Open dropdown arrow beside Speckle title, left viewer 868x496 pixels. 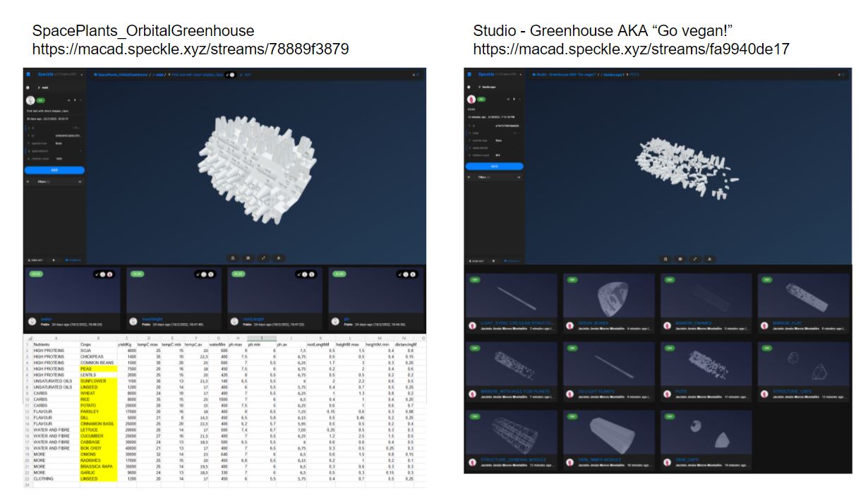coord(82,74)
